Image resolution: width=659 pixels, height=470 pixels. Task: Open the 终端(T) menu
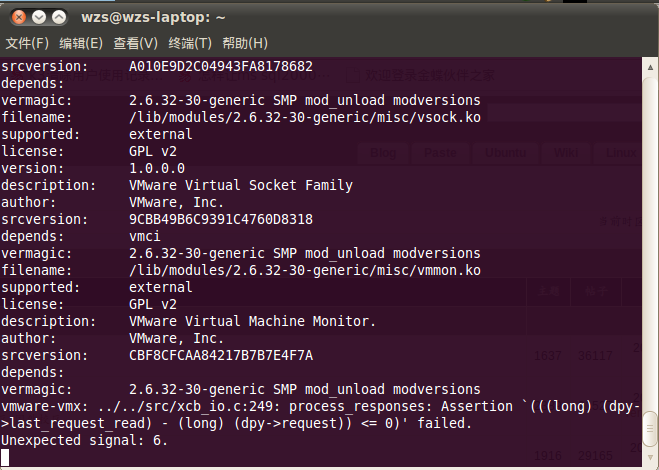tap(190, 43)
